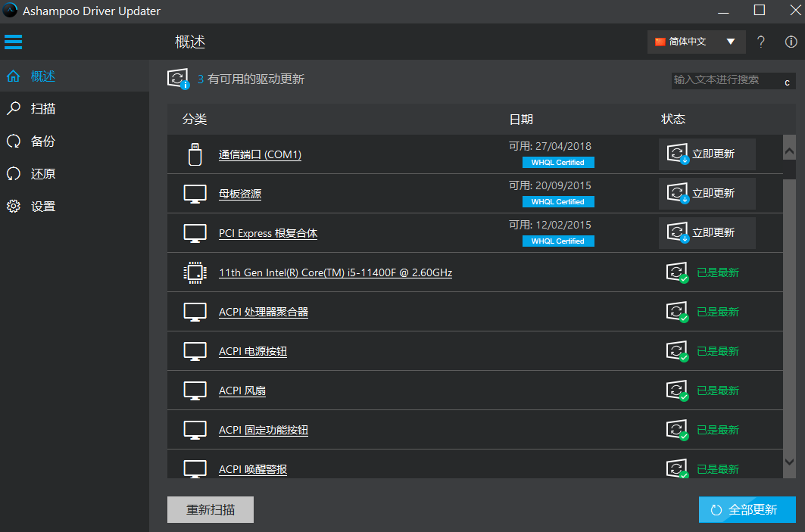Screen dimensions: 805x532
Task: Click the driver updates available icon
Action: [178, 79]
